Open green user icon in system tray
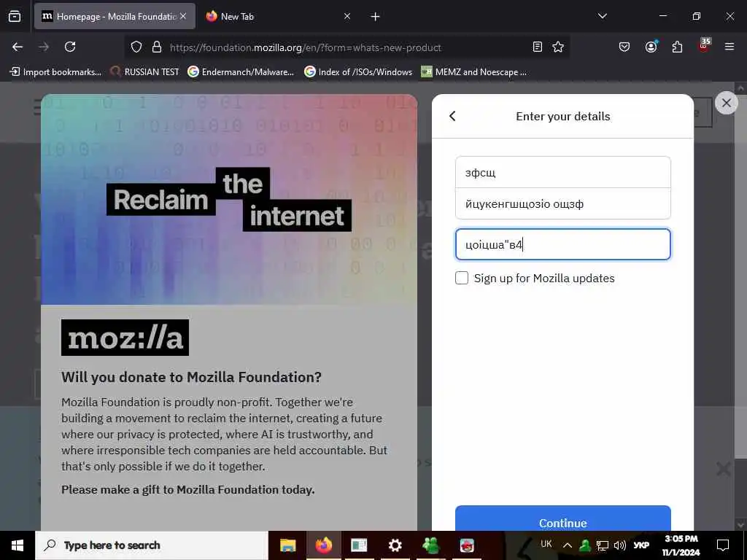The height and width of the screenshot is (560, 747). click(585, 545)
